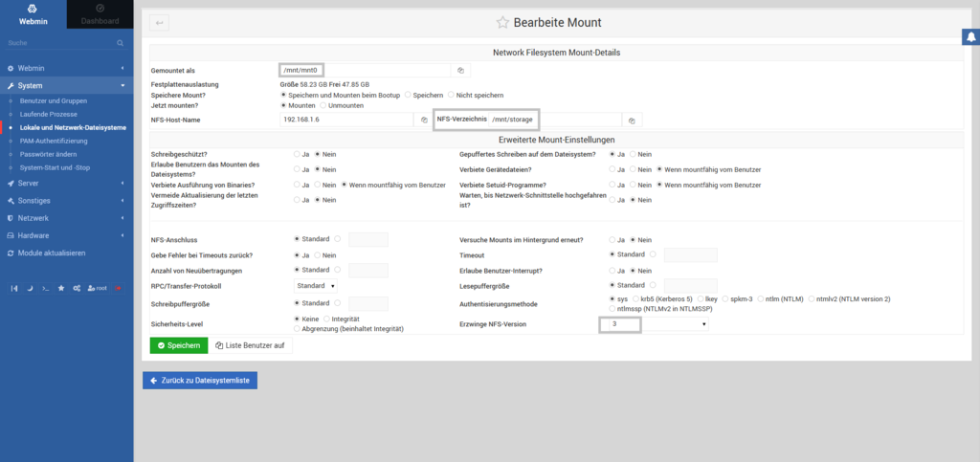Click the green Speichern button
The height and width of the screenshot is (462, 980).
178,345
